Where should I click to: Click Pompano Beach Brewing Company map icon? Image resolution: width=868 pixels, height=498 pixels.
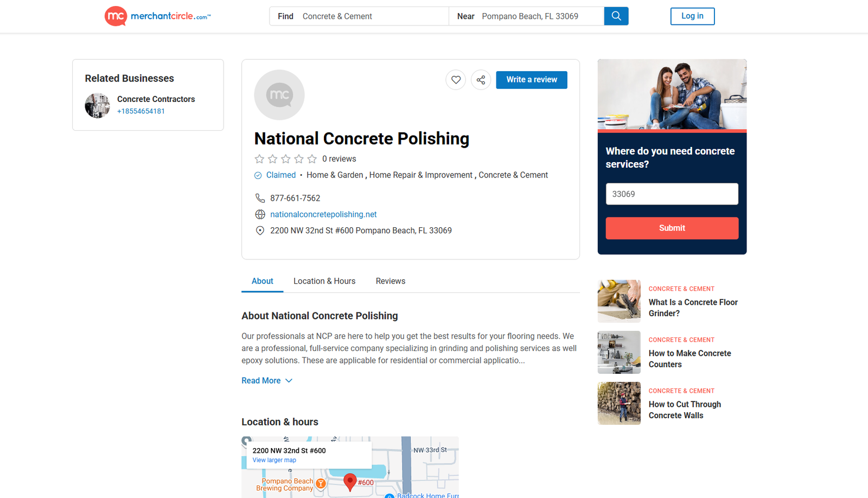tap(321, 483)
